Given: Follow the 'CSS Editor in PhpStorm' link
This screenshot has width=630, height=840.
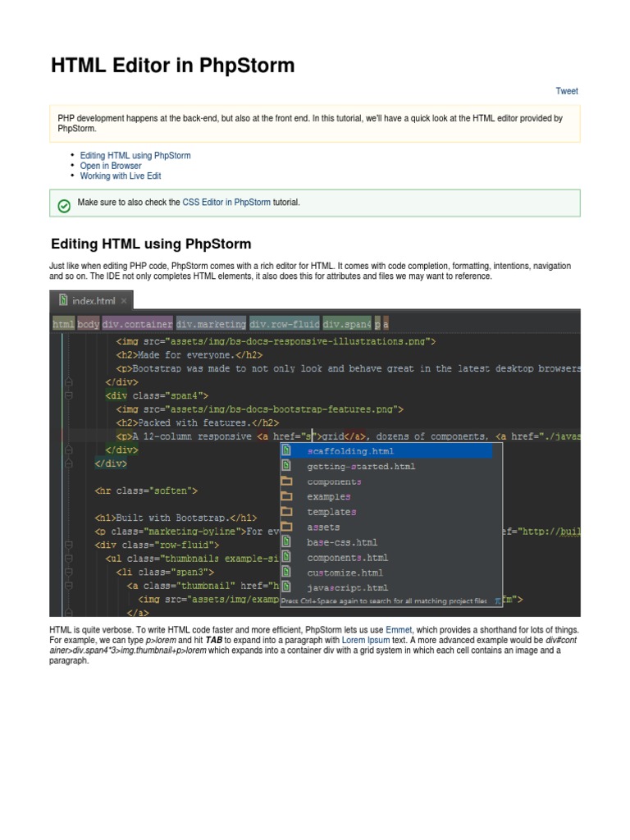Looking at the screenshot, I should pos(226,203).
